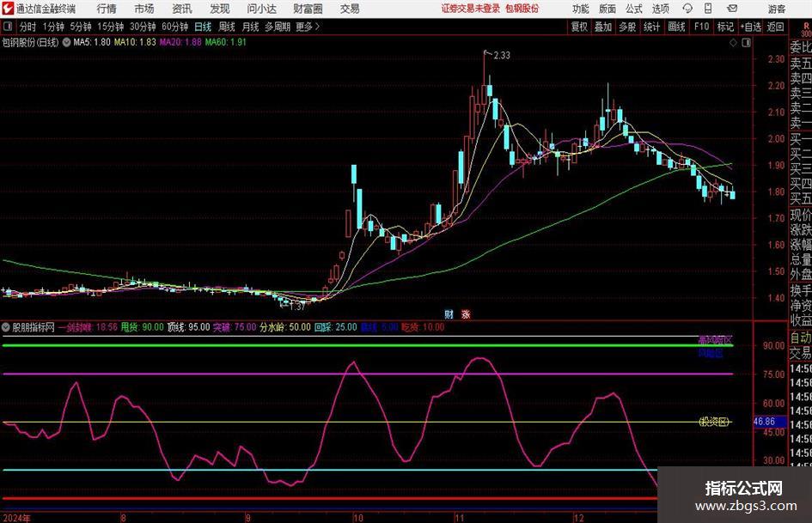Switch to 5分钟 chart period
812x523 pixels.
pyautogui.click(x=81, y=27)
